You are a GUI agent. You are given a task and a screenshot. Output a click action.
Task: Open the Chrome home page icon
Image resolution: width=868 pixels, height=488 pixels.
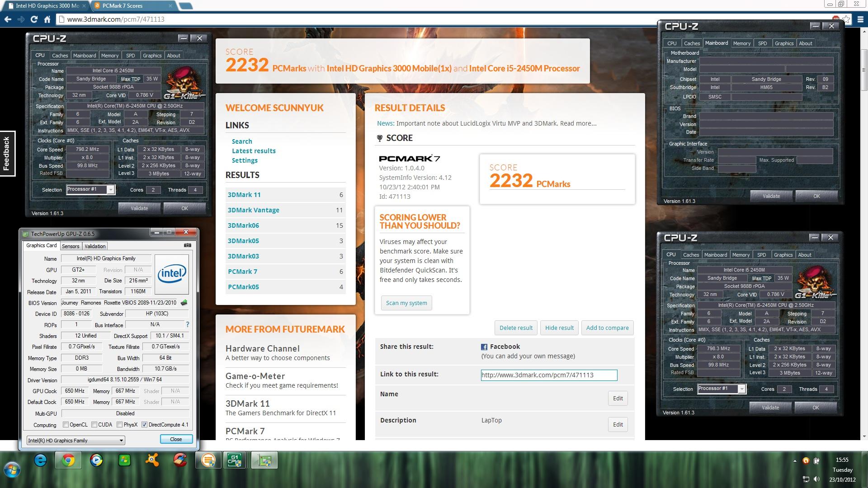point(47,19)
